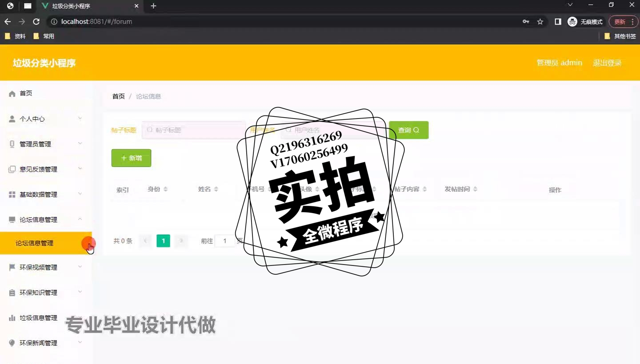Expand the 管理员管理 chevron
The height and width of the screenshot is (364, 640).
coord(80,144)
